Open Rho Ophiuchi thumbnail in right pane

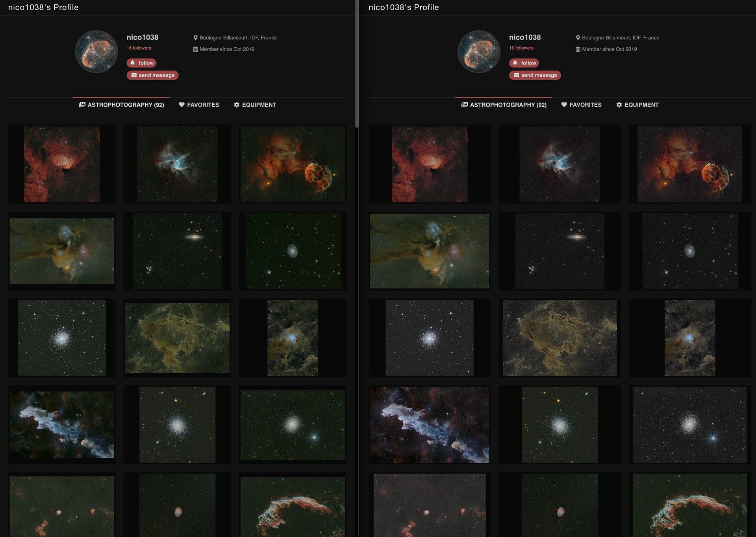[430, 251]
